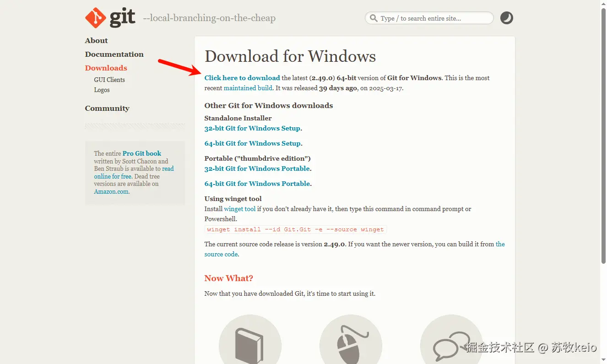Click 'Click here to download' link
Image resolution: width=607 pixels, height=364 pixels.
242,78
